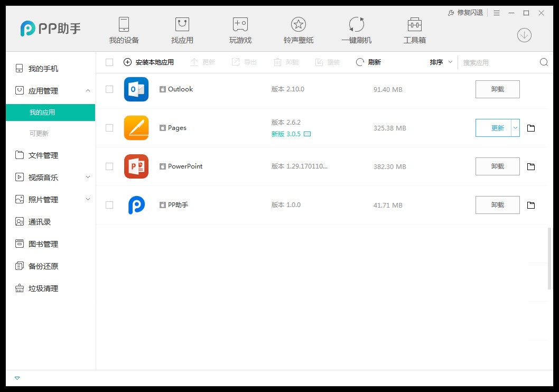Click the PP助手 logo

click(x=51, y=29)
